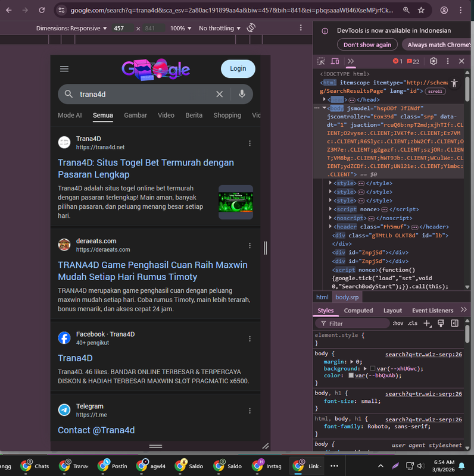Screen dimensions: 474x476
Task: Open more options for Facebook result
Action: tap(250, 339)
